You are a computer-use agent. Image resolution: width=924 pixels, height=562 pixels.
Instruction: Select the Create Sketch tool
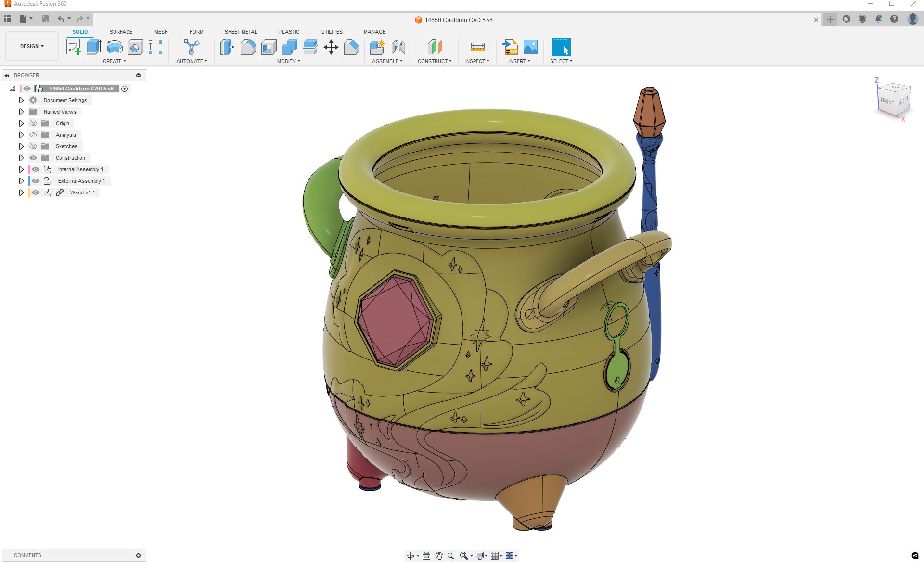pyautogui.click(x=73, y=47)
